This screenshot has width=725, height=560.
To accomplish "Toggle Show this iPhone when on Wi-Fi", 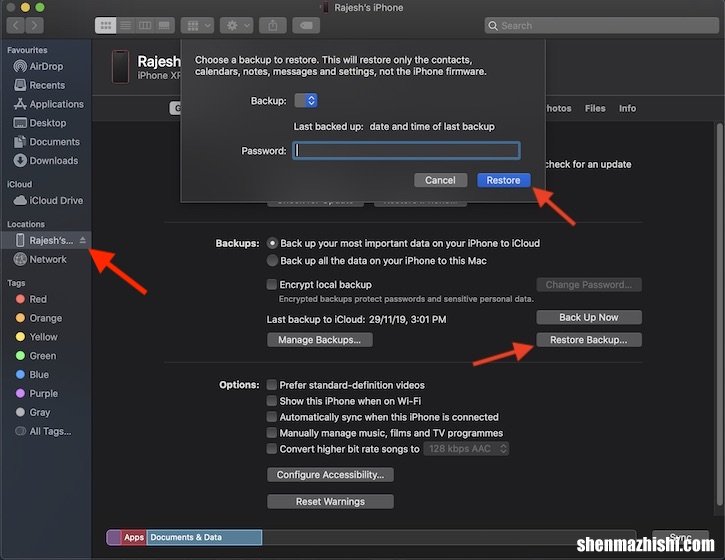I will click(x=272, y=401).
